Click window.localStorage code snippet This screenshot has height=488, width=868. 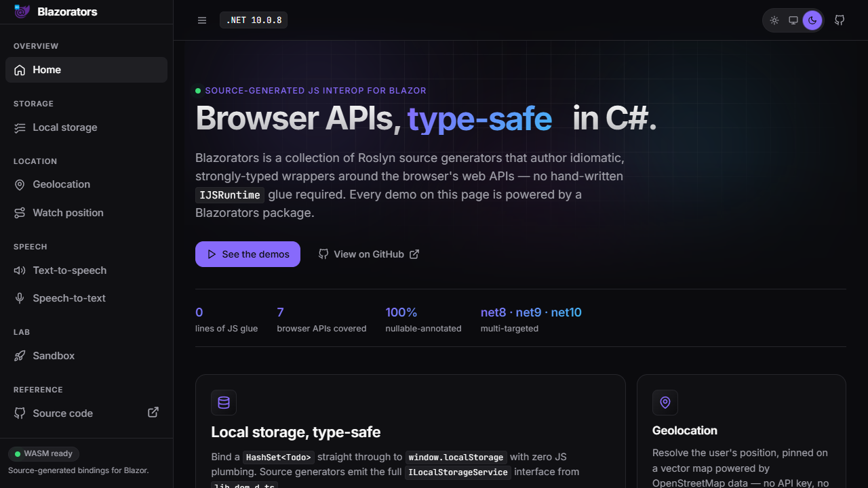[456, 457]
